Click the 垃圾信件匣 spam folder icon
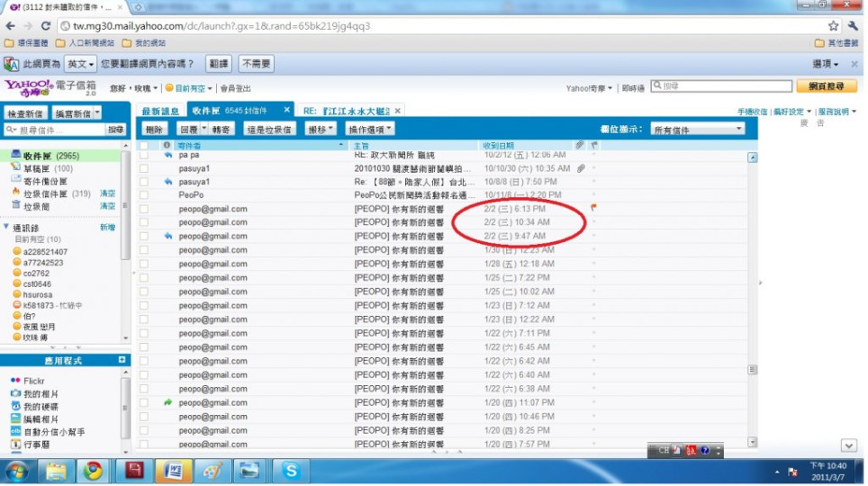868x486 pixels. pos(15,193)
